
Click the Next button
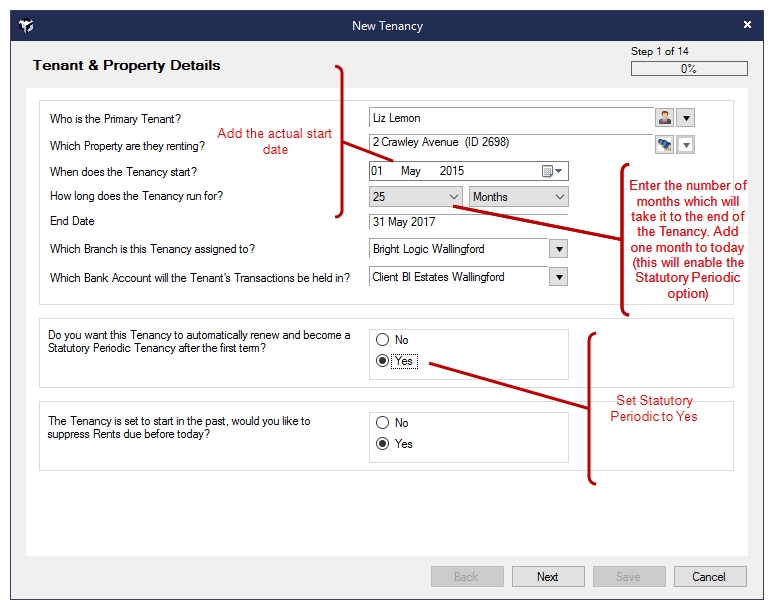(548, 577)
